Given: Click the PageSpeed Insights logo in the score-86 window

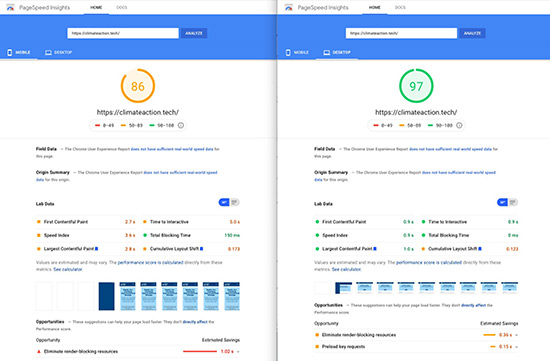Looking at the screenshot, I should coord(10,7).
